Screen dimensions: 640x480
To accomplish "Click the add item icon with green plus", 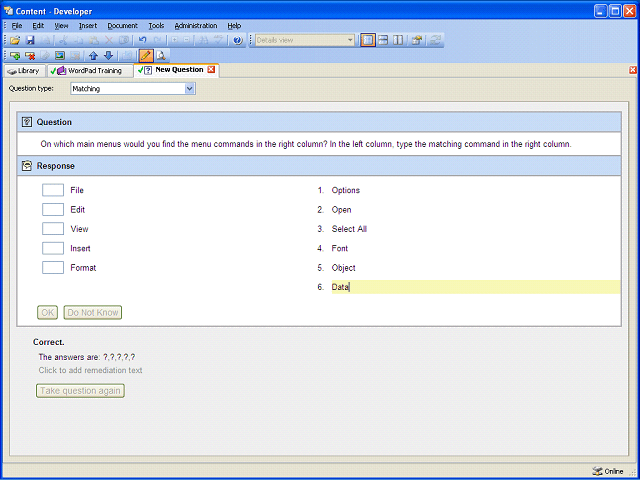I will [15, 56].
